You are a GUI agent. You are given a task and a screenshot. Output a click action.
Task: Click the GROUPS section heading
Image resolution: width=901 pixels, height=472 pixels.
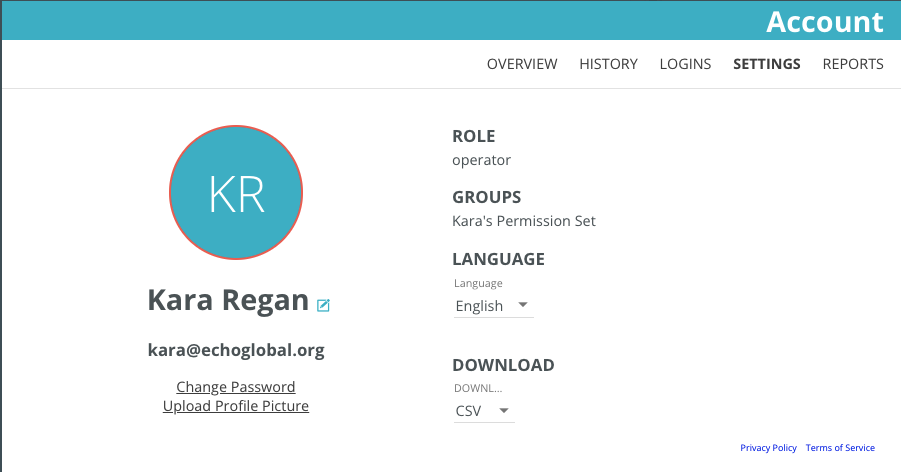click(487, 197)
